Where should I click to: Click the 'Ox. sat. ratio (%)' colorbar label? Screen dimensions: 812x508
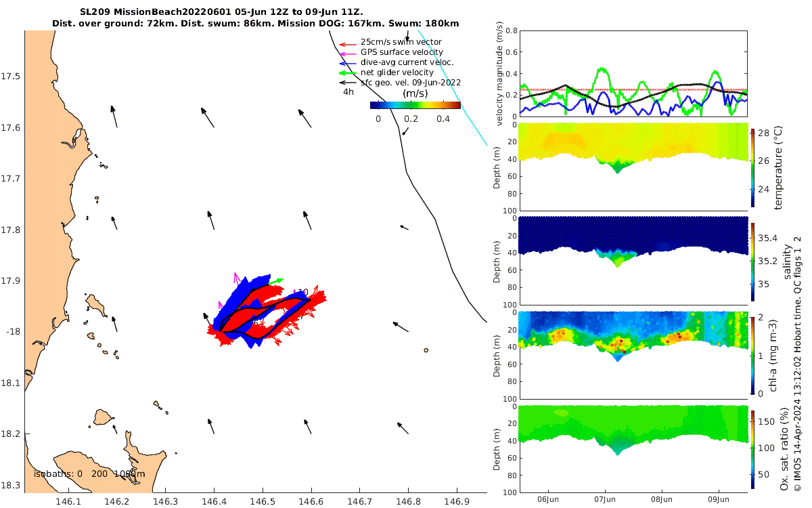click(x=784, y=448)
